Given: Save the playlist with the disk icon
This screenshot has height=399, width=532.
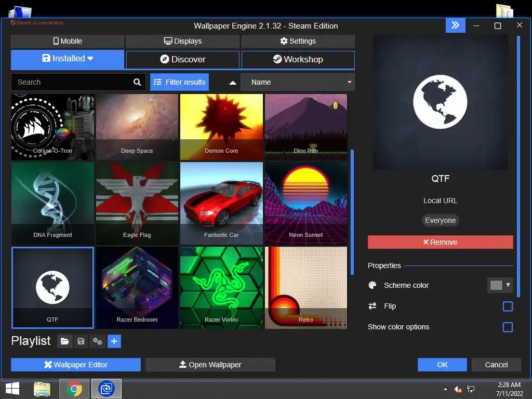Looking at the screenshot, I should point(81,341).
